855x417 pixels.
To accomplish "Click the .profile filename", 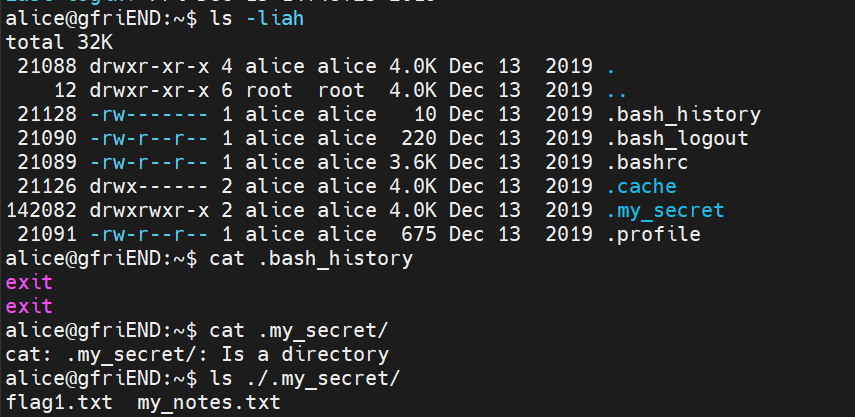I will (653, 235).
